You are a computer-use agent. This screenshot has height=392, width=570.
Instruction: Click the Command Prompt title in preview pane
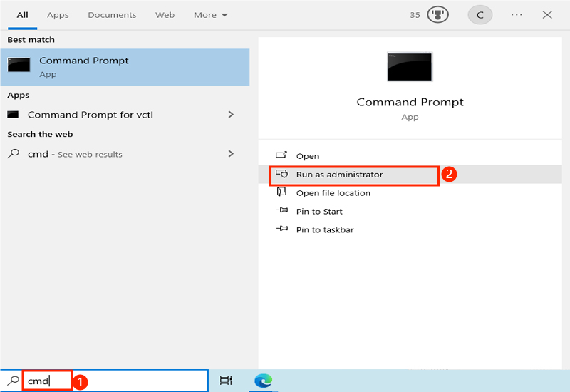pos(410,102)
